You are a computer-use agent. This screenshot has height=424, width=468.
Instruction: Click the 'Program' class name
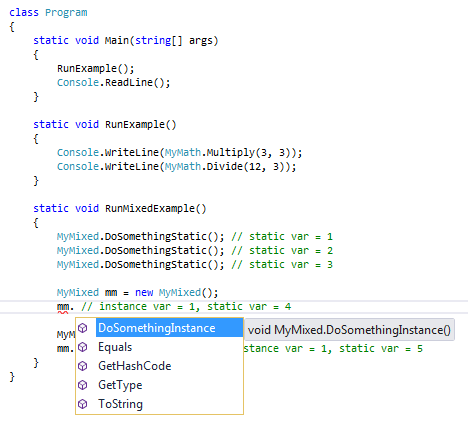(x=66, y=13)
